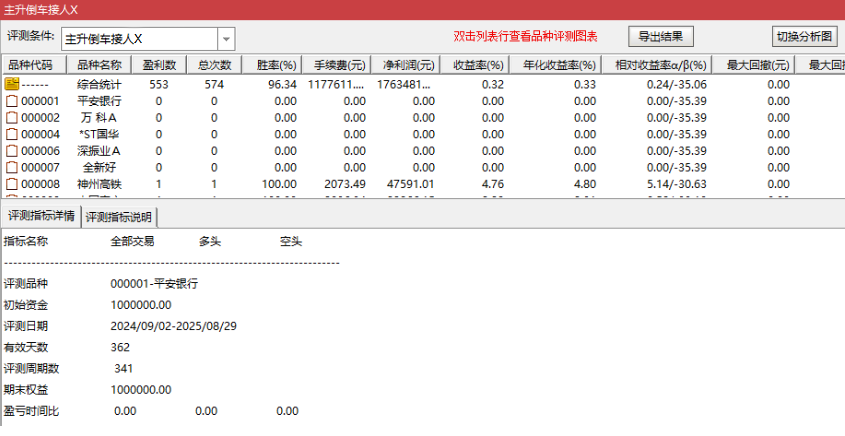This screenshot has width=845, height=436.
Task: Click the 最大回撤(元) column header
Action: [758, 66]
